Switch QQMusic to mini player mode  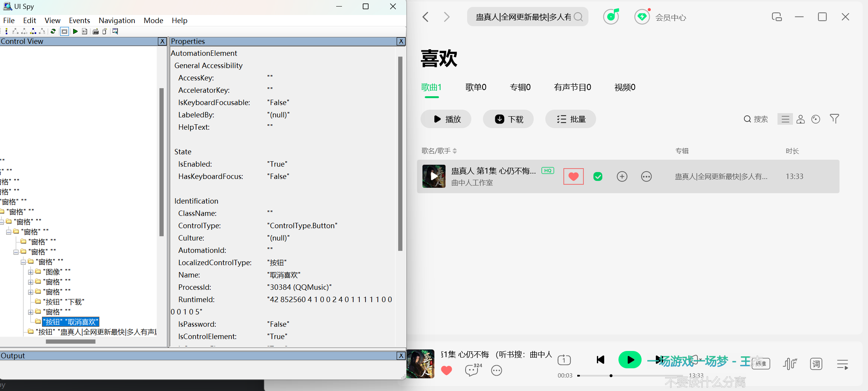(777, 17)
